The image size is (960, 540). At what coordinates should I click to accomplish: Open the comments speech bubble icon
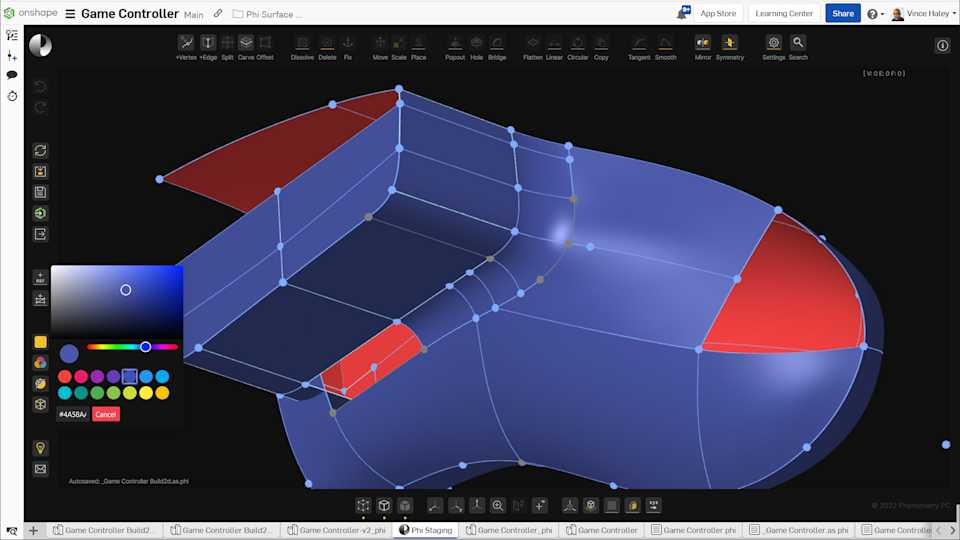coord(12,75)
